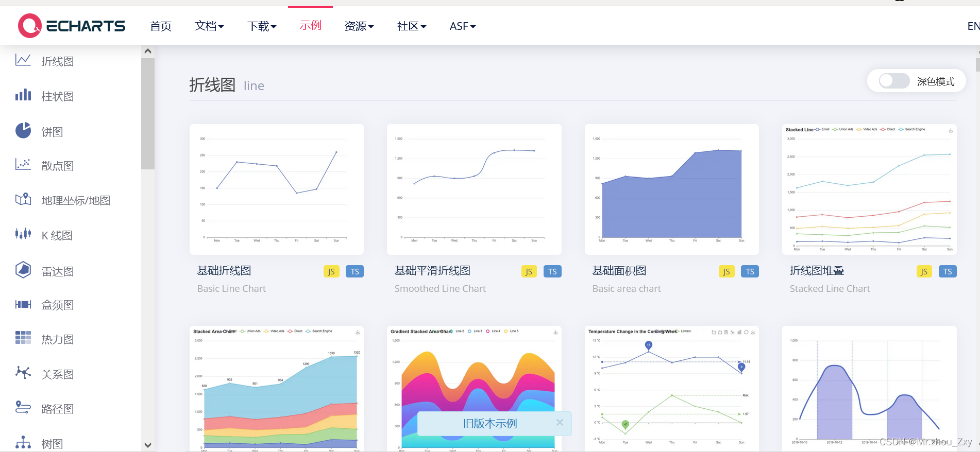Select the candlestick (K 线图) icon
Screen dimensions: 980x452
tap(23, 234)
